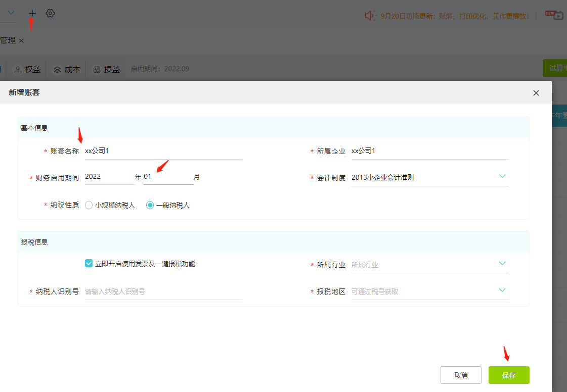Image resolution: width=567 pixels, height=392 pixels.
Task: Click the plus icon to add account set
Action: 32,13
